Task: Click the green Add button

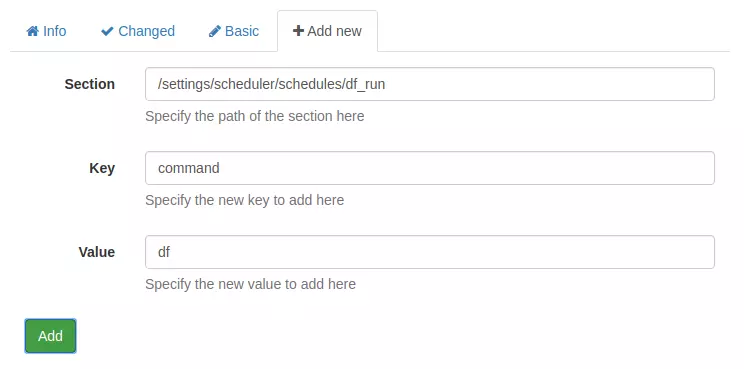Action: (50, 336)
